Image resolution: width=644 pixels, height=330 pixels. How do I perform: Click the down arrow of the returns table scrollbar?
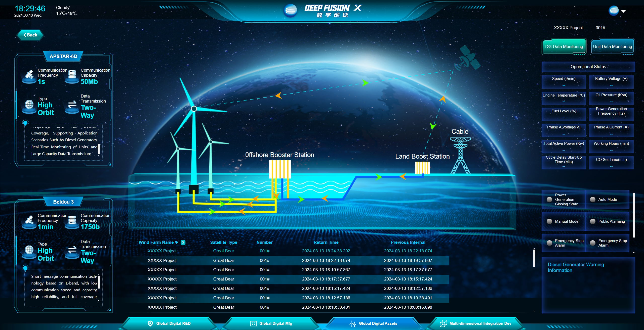[x=534, y=311]
